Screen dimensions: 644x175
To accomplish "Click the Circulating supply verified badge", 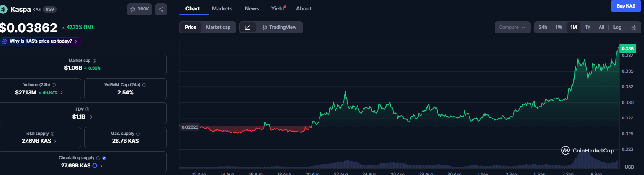I will coord(104,158).
